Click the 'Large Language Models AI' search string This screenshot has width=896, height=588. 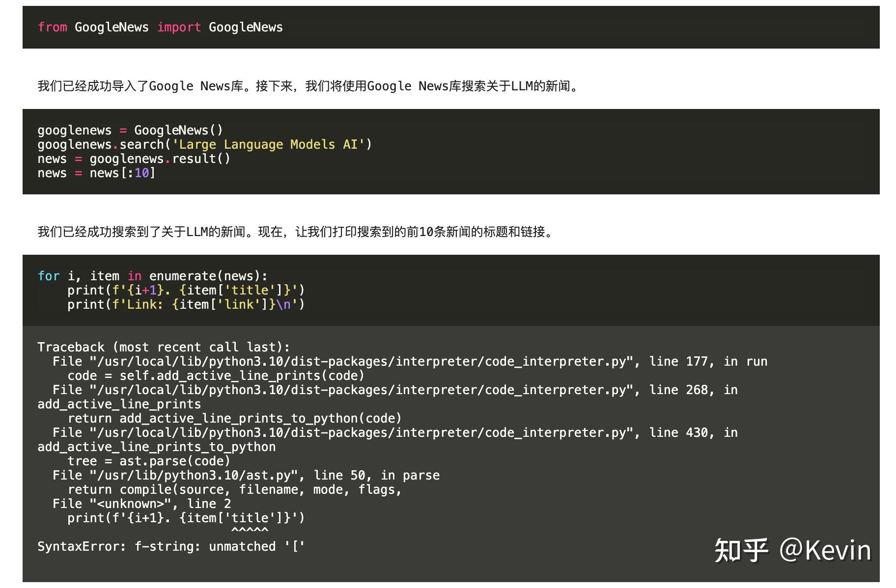pos(270,144)
